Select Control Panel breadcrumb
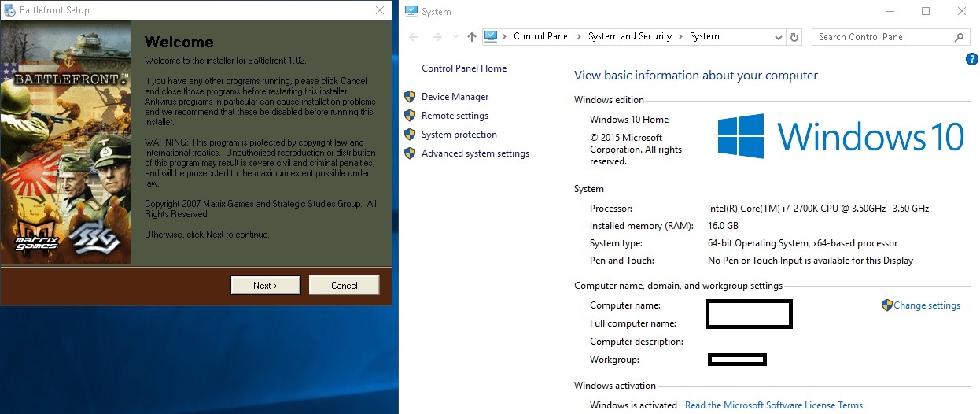Image resolution: width=980 pixels, height=414 pixels. pyautogui.click(x=542, y=36)
